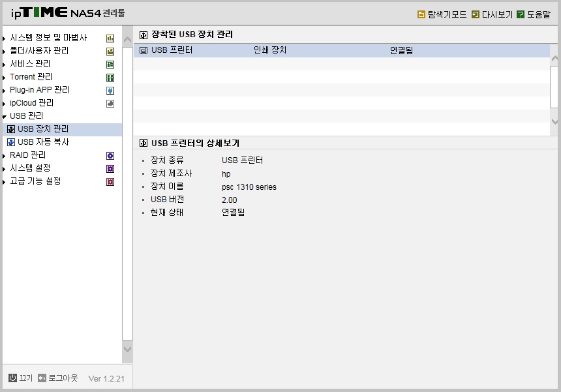Viewport: 561px width, 392px height.
Task: Expand Torrent 관리 tree arrow
Action: click(x=4, y=78)
